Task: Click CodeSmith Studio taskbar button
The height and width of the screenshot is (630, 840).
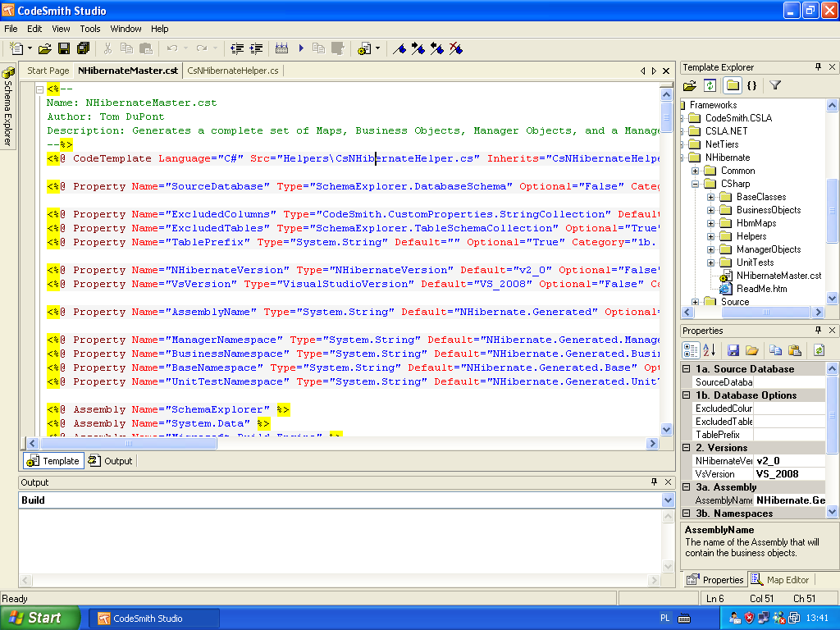Action: click(x=153, y=619)
